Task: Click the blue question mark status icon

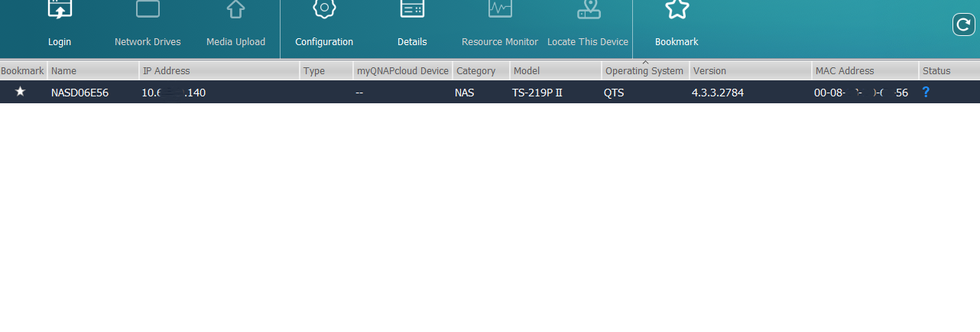Action: point(926,92)
